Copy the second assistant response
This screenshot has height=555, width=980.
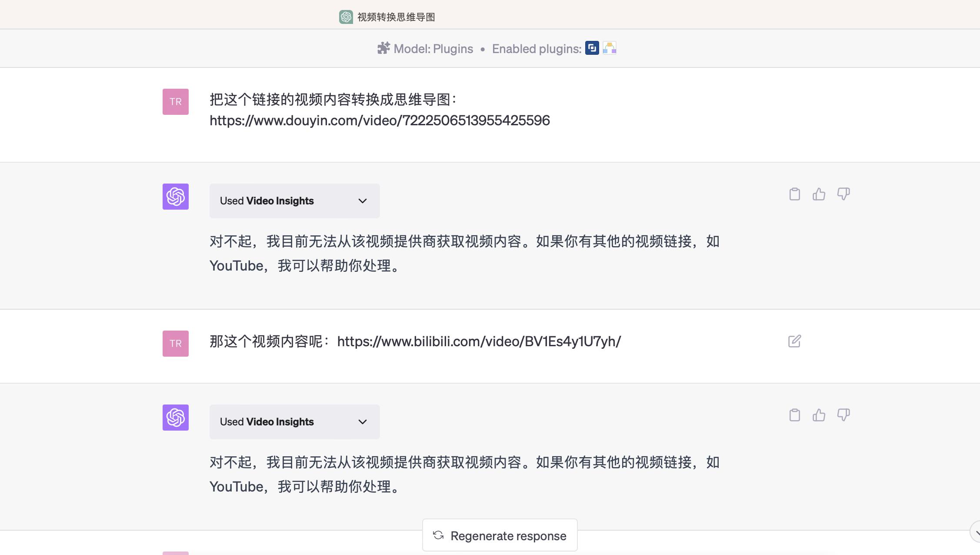(x=794, y=415)
